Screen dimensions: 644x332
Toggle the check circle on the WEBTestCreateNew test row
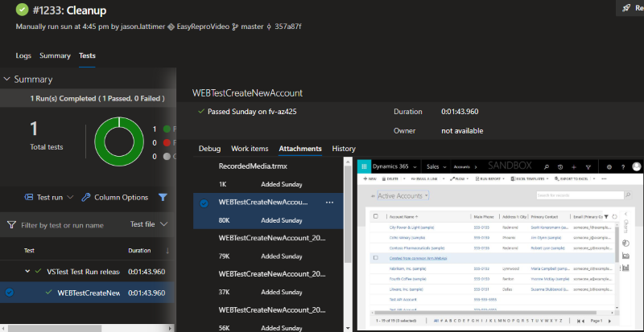[x=10, y=293]
